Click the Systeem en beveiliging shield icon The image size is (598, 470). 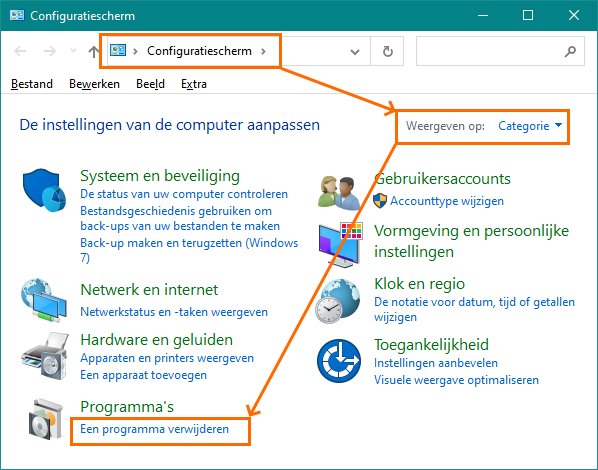click(44, 190)
